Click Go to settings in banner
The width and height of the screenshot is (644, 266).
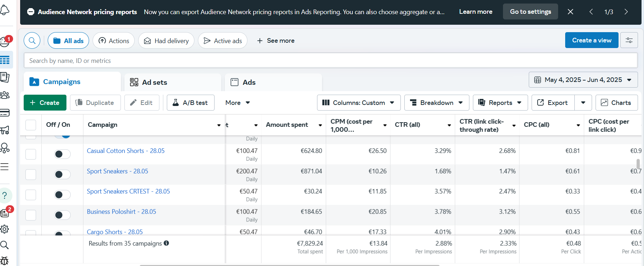coord(530,12)
